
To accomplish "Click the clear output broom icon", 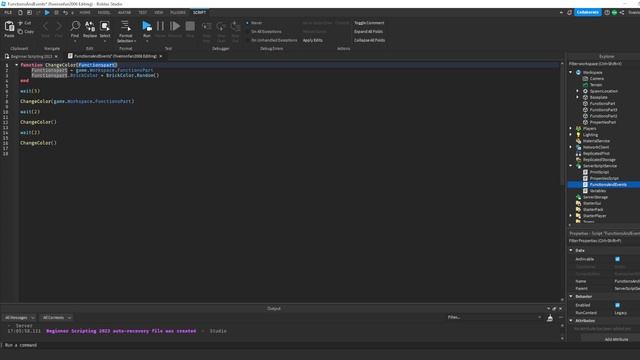I will [550, 318].
